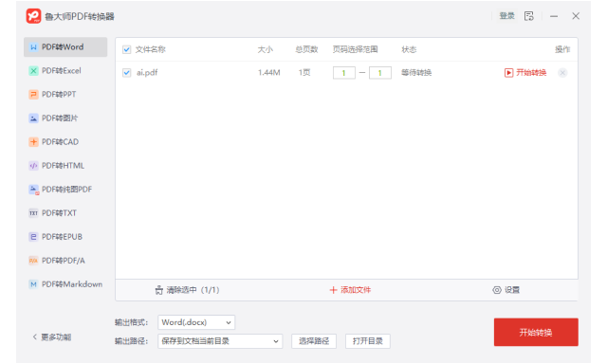Click 清除选中 (1/1)
The height and width of the screenshot is (364, 607).
193,290
